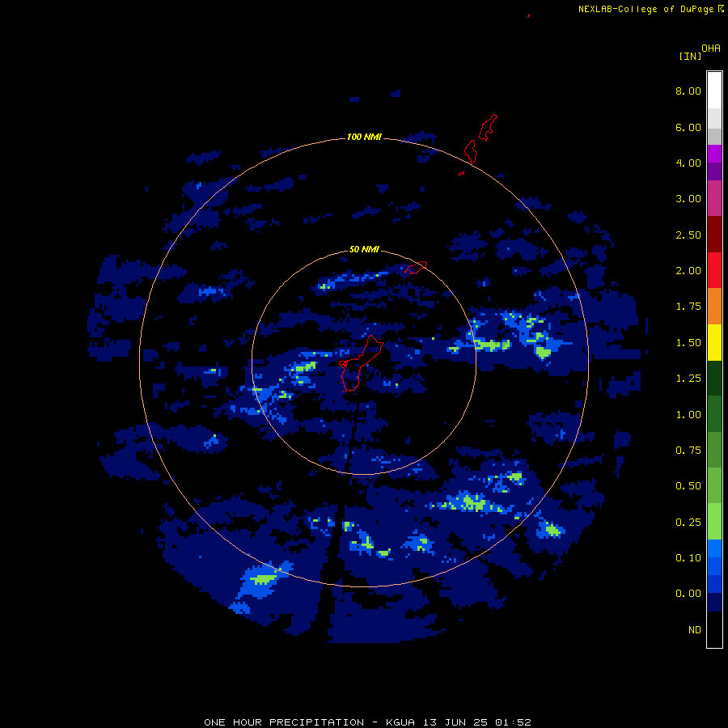This screenshot has height=728, width=728.
Task: Pick the dark green 1.25 color swatch
Action: [x=714, y=378]
